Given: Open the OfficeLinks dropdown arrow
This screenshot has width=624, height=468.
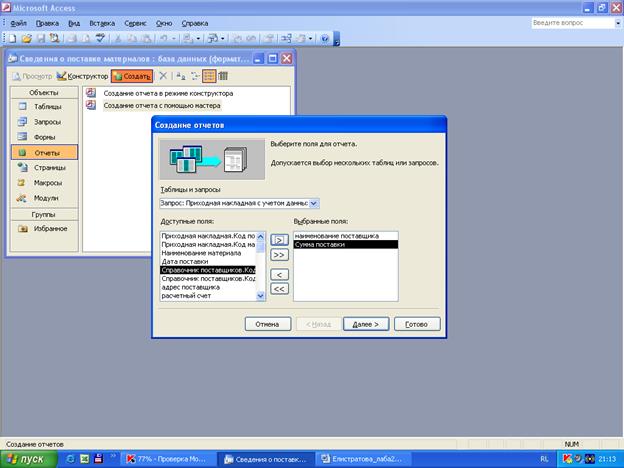Looking at the screenshot, I should [x=198, y=39].
